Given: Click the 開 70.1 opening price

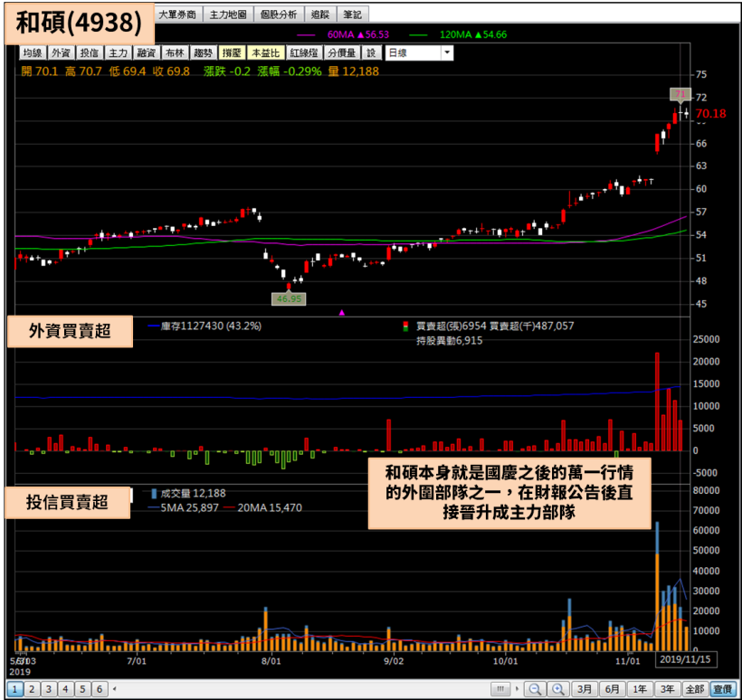Looking at the screenshot, I should [39, 71].
